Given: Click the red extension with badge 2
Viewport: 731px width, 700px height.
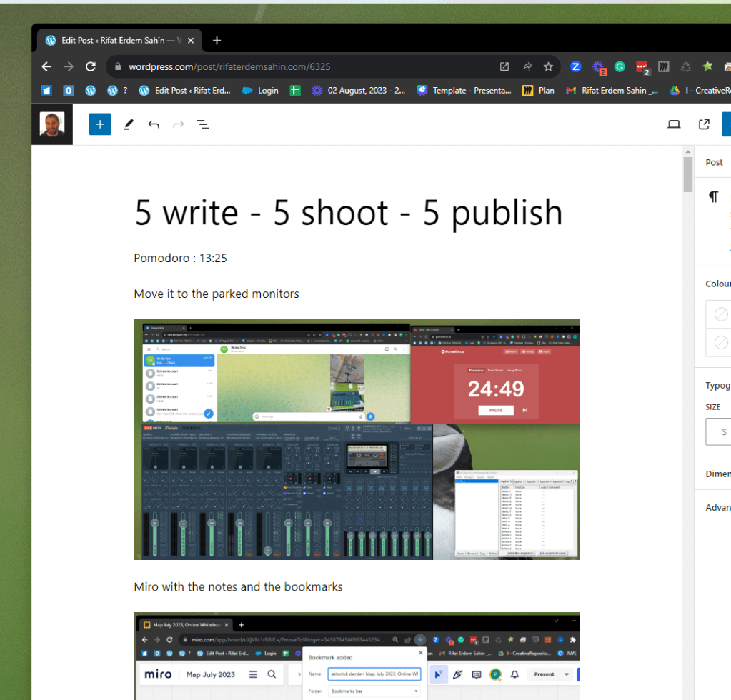Looking at the screenshot, I should coord(642,68).
